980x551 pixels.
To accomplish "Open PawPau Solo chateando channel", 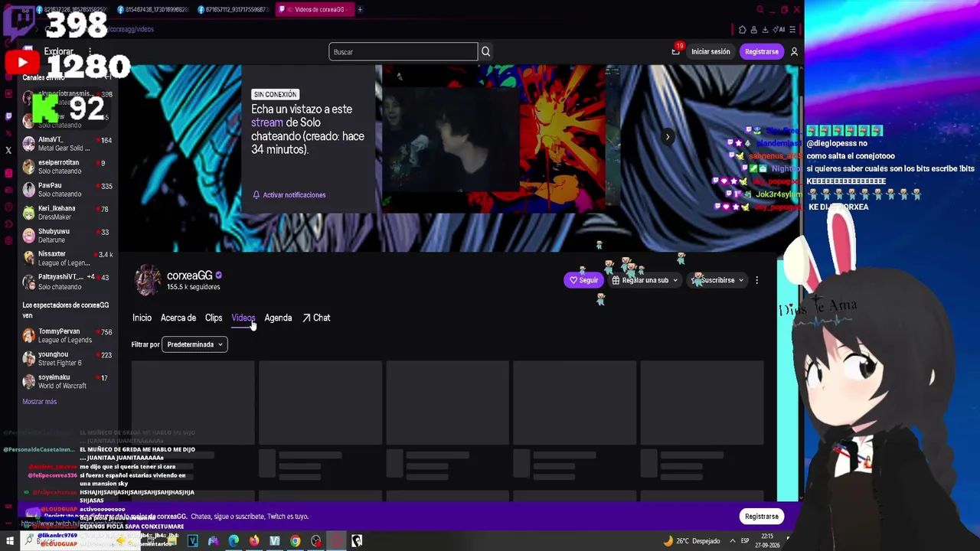I will click(x=67, y=190).
